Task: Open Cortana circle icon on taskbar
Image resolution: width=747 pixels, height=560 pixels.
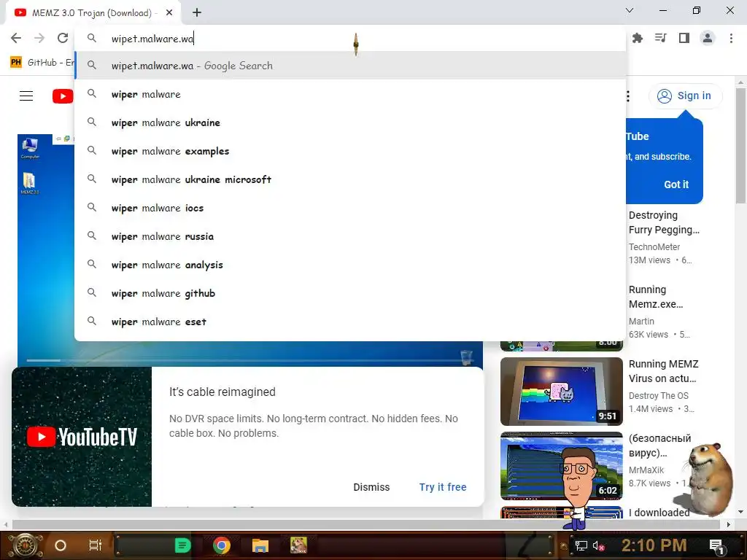Action: pos(60,545)
